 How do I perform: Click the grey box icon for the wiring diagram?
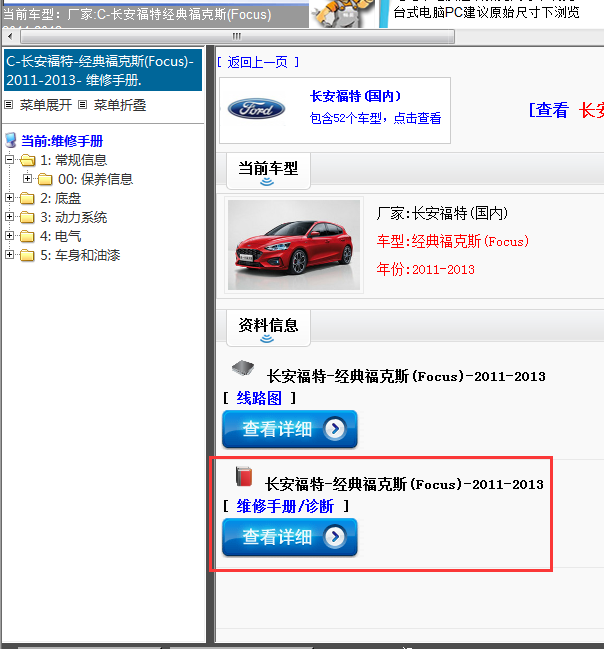pos(243,367)
